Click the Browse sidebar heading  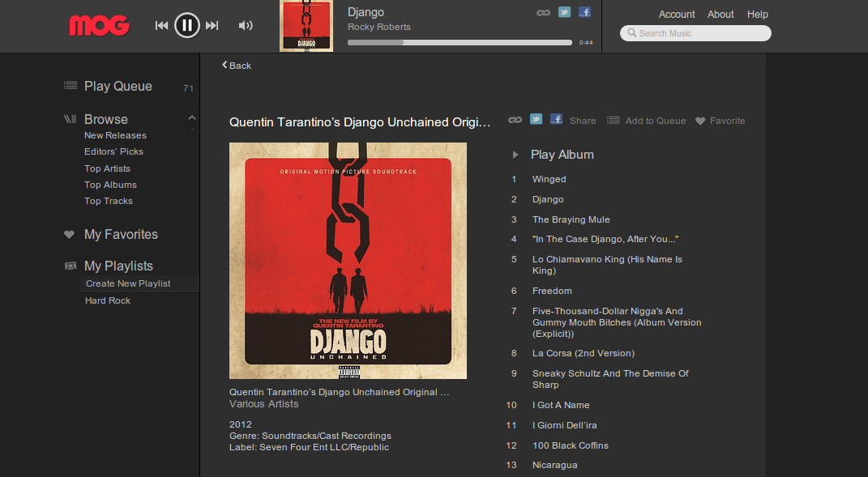(x=105, y=119)
